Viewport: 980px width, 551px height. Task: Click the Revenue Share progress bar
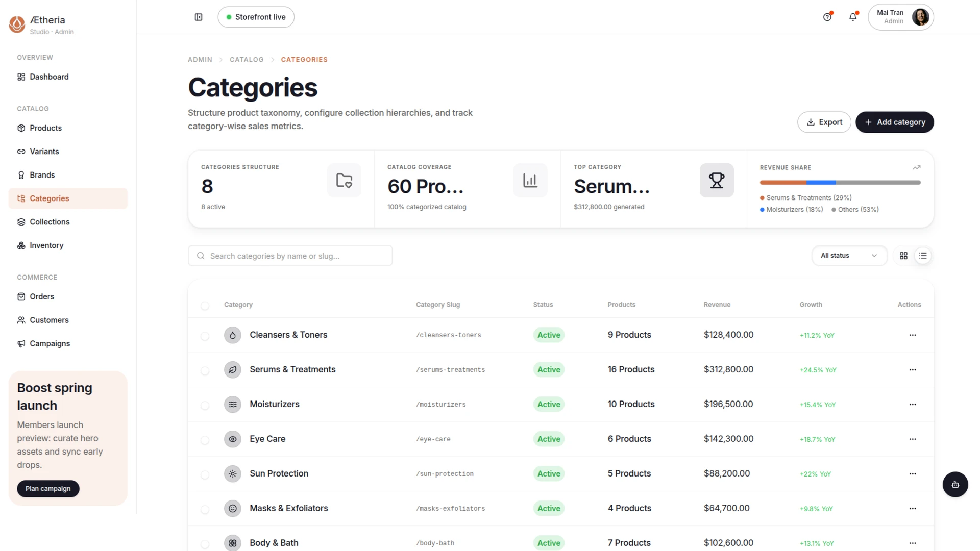click(x=840, y=182)
